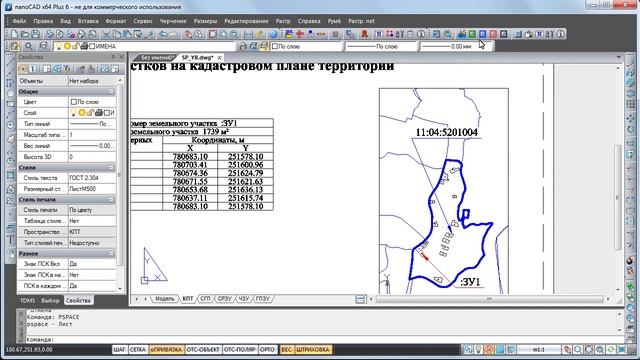Switch to the СРЗУ sheet tab
Viewport: 640px width, 360px height.
[224, 299]
